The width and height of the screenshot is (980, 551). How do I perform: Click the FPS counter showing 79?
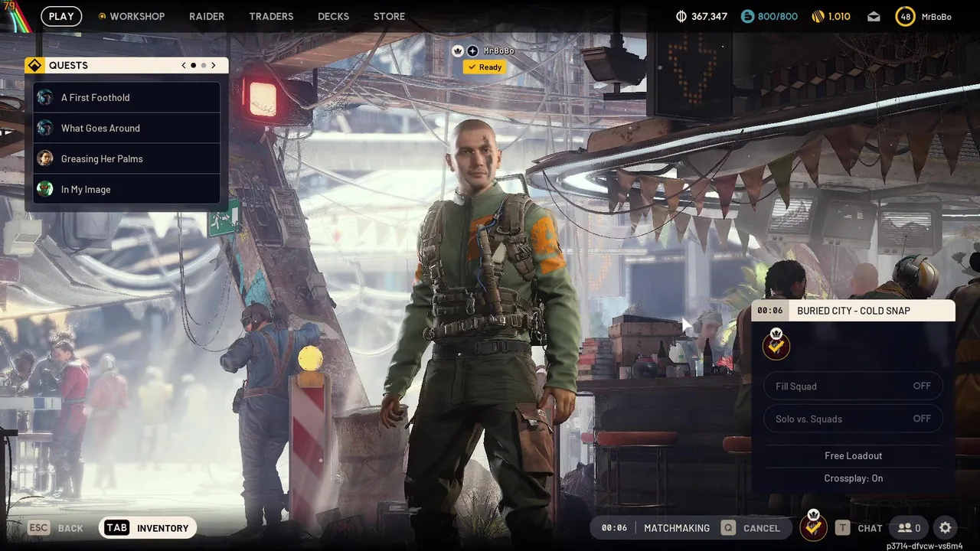point(10,5)
